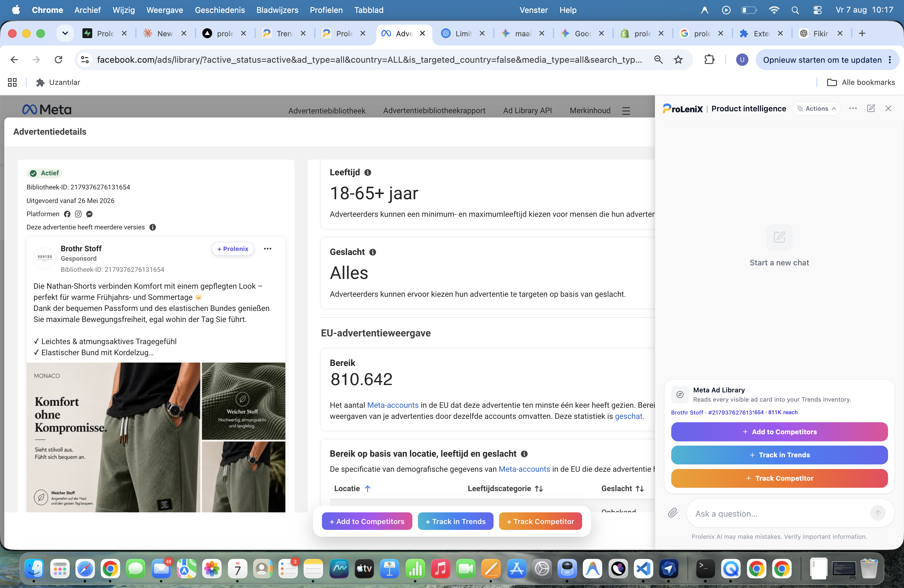Switch to the Fikir browser tab
904x588 pixels.
820,34
